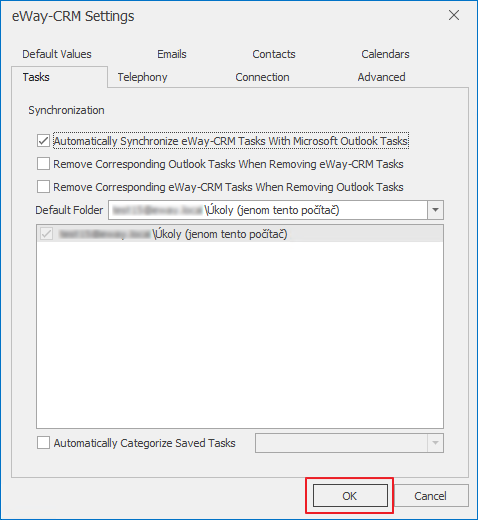The width and height of the screenshot is (478, 520).
Task: Expand the Default Folder dropdown arrow
Action: [x=435, y=210]
